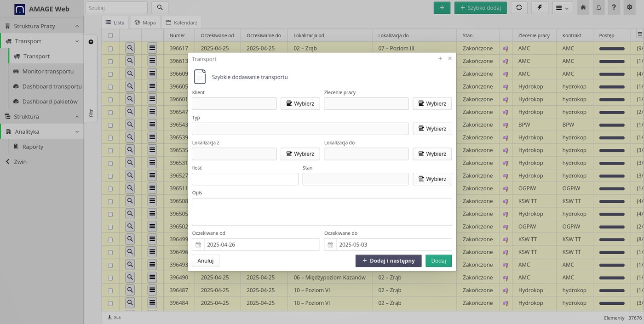Check the checkbox for row 396617

point(110,48)
